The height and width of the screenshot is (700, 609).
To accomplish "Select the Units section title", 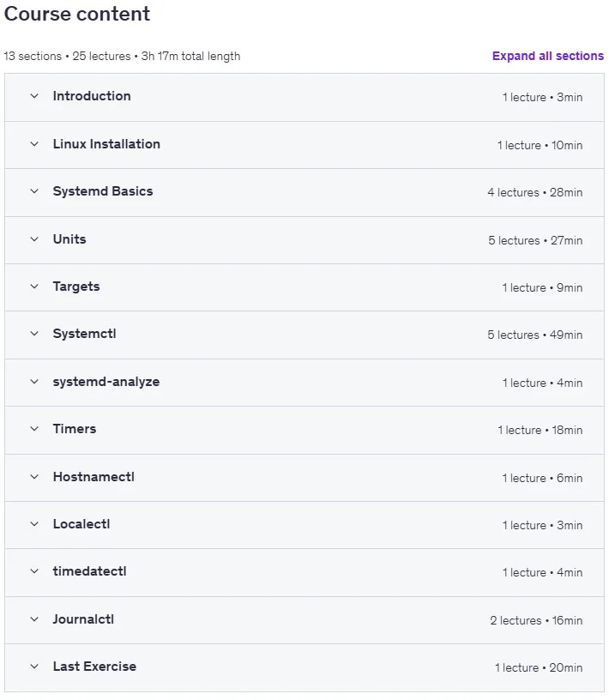I will [x=69, y=238].
